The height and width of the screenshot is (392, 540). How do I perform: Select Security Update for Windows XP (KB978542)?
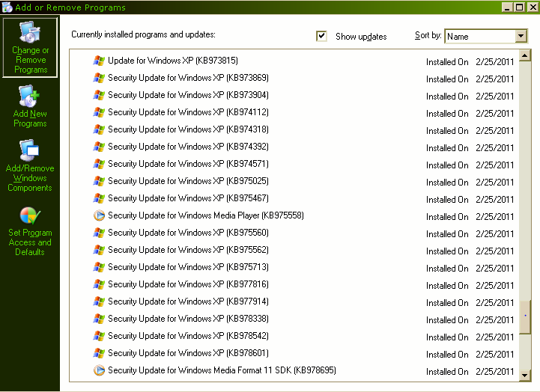pos(188,336)
